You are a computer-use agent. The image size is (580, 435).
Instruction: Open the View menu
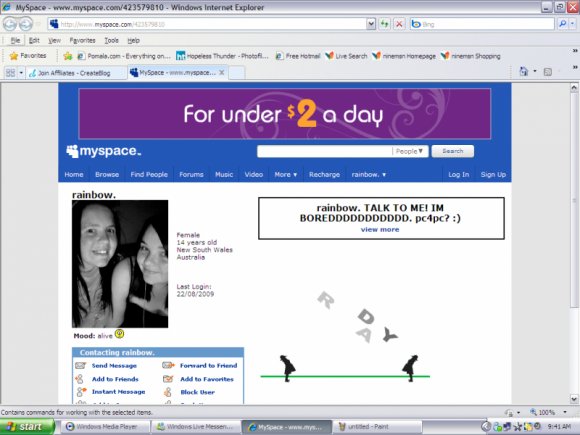coord(54,40)
